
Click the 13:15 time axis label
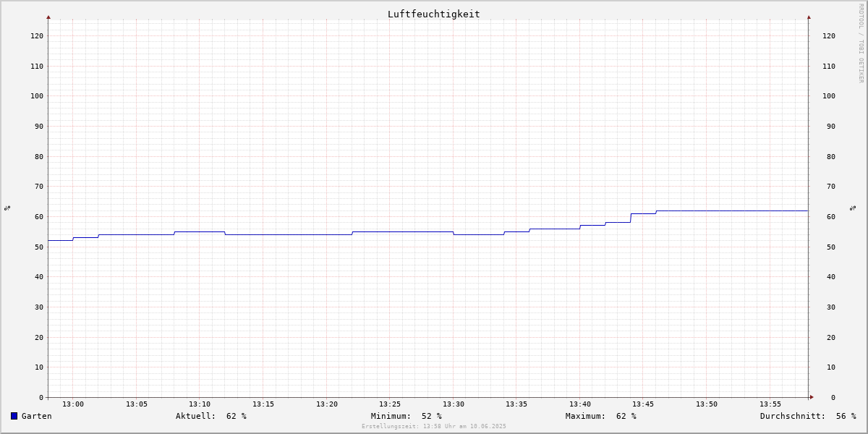tap(263, 404)
